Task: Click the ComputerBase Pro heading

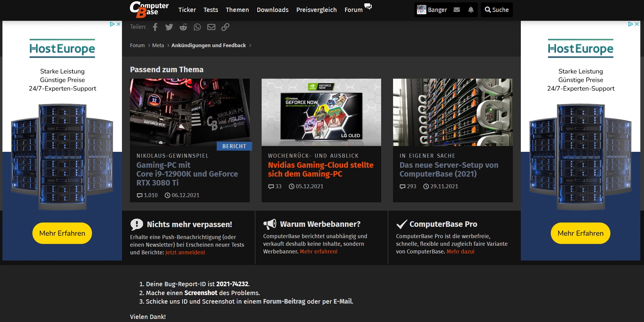Action: click(x=443, y=224)
